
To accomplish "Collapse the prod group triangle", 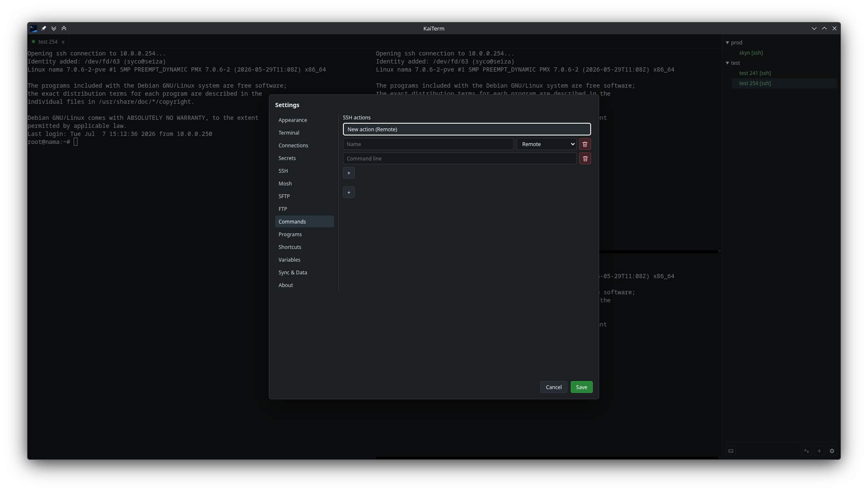I will tap(727, 43).
